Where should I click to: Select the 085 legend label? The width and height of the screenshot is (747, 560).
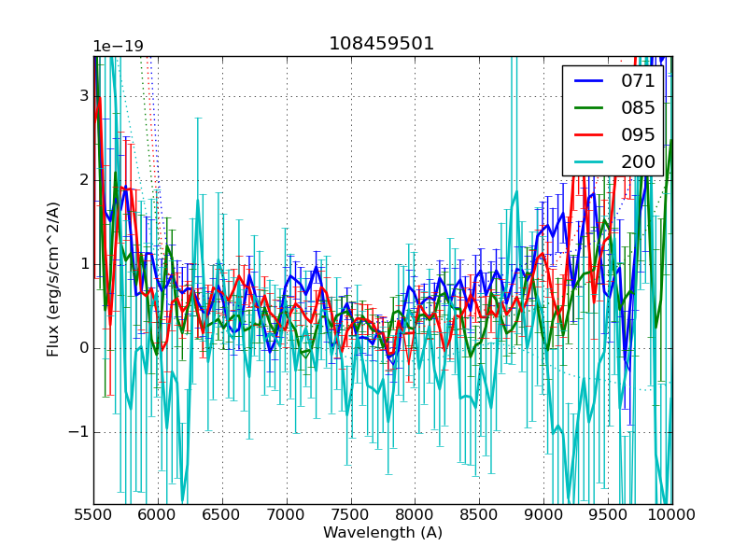click(x=638, y=107)
